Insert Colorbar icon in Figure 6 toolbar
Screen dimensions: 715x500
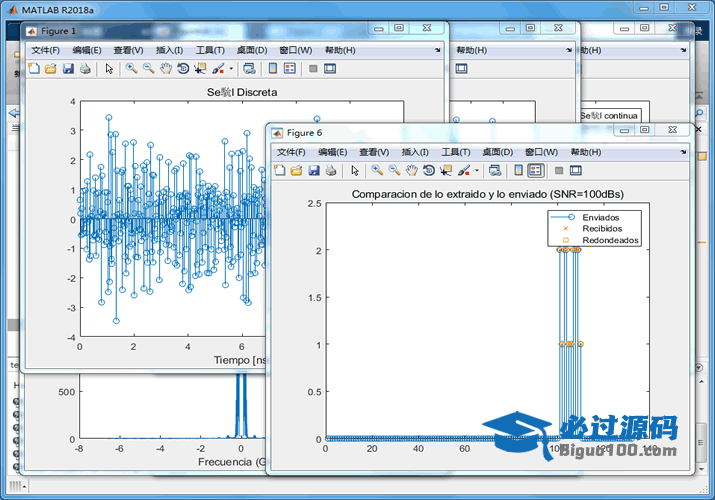(518, 171)
